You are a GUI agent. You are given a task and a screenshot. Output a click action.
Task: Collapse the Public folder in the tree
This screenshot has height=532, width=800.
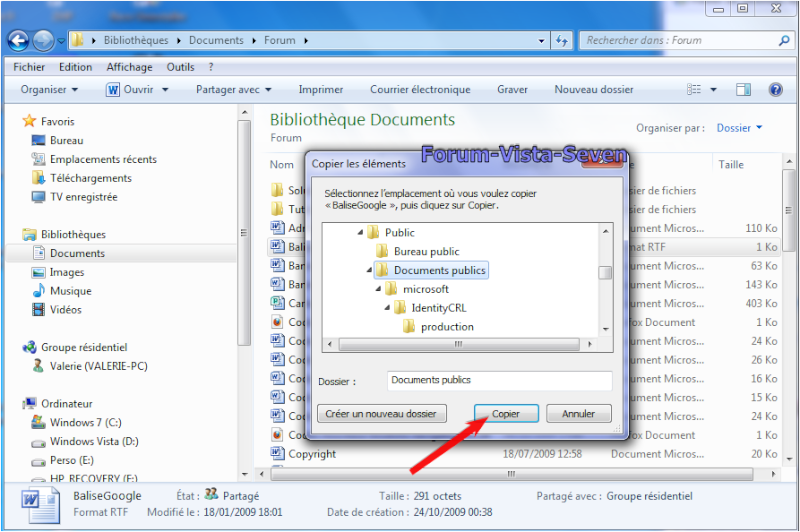pos(360,233)
